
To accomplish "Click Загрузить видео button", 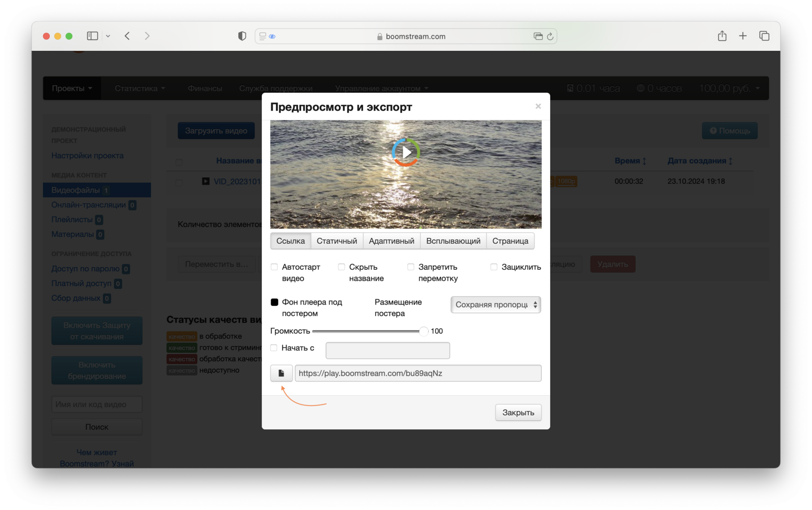I will tap(216, 131).
